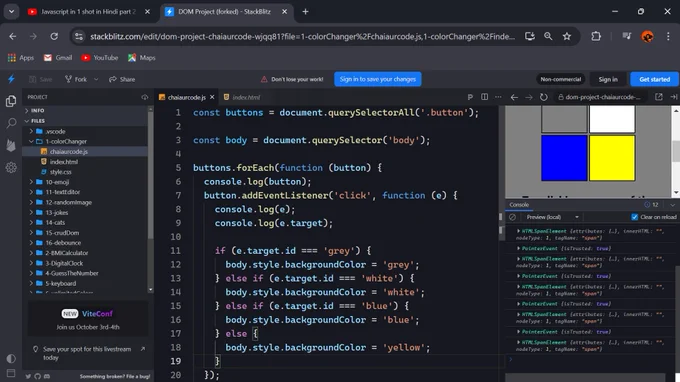The height and width of the screenshot is (382, 680).
Task: Click the yellow color box in preview
Action: coord(612,158)
